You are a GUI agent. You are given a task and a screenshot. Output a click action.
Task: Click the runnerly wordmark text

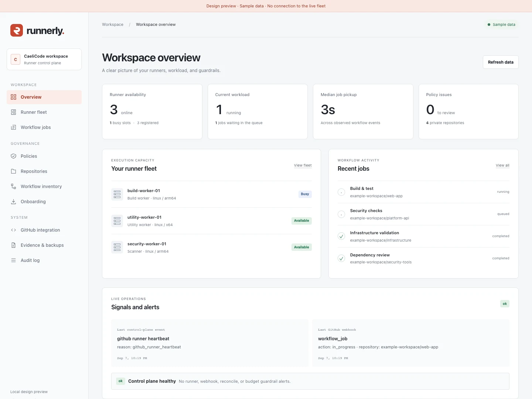pos(45,31)
